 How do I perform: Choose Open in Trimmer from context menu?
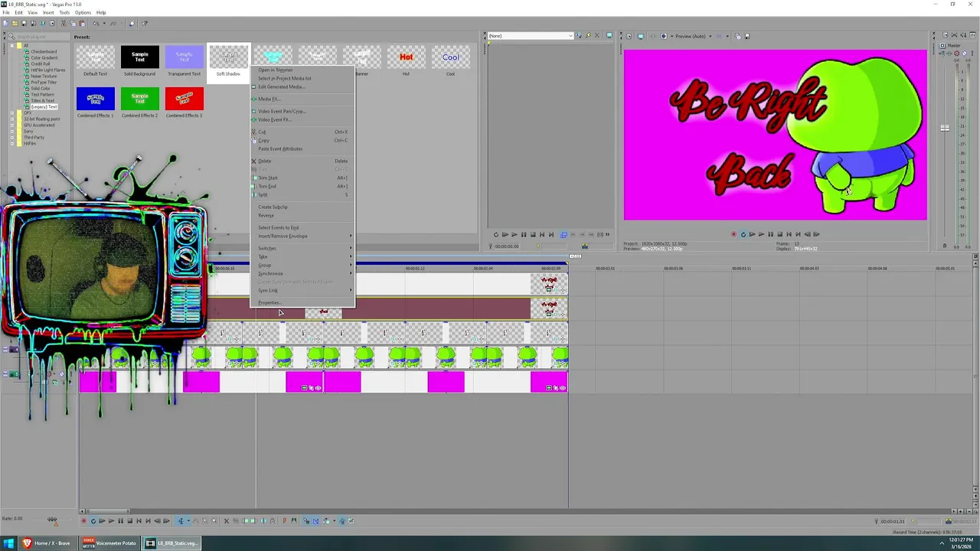click(x=302, y=70)
